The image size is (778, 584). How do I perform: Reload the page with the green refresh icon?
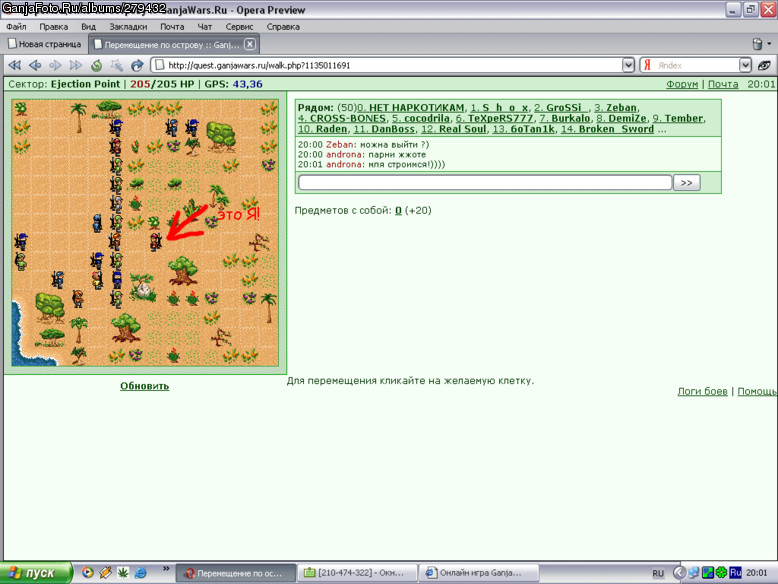(x=96, y=65)
